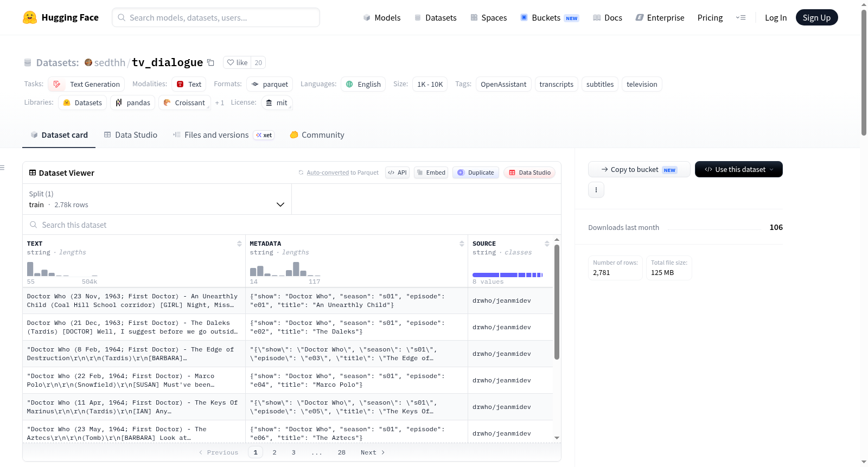Viewport: 868px width, 467px height.
Task: Switch to the Dataset card tab
Action: click(59, 135)
